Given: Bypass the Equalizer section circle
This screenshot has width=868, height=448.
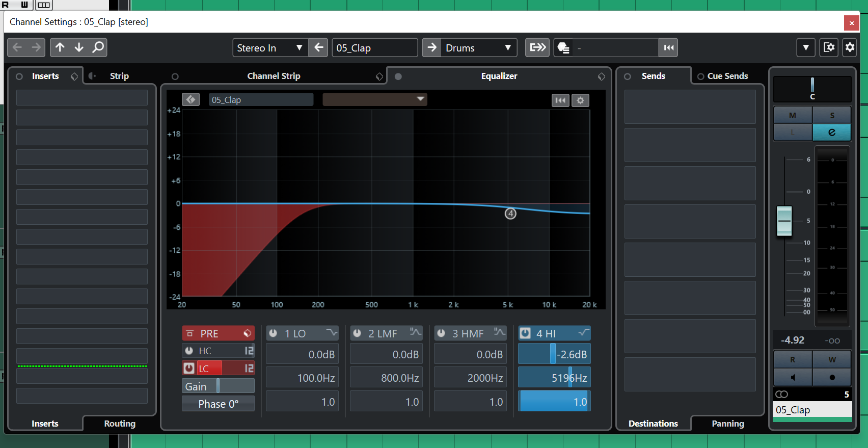Looking at the screenshot, I should pyautogui.click(x=398, y=76).
